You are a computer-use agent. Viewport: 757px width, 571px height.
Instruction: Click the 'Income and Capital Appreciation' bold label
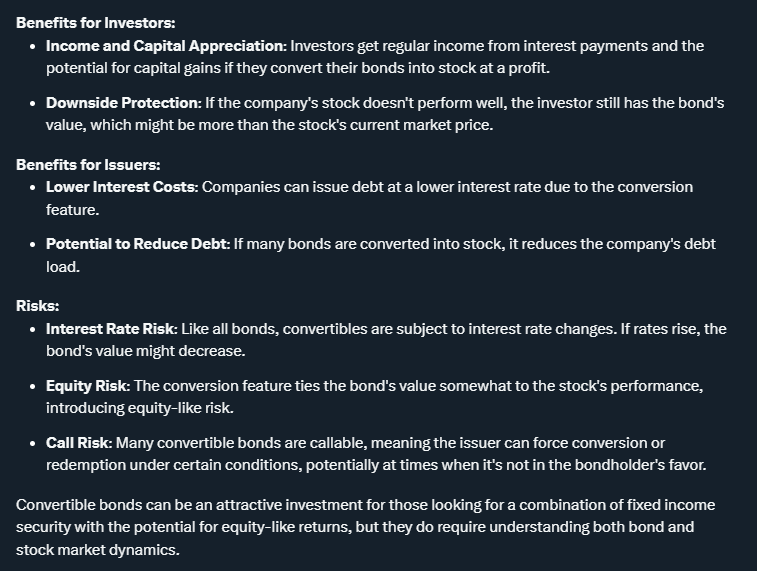166,46
